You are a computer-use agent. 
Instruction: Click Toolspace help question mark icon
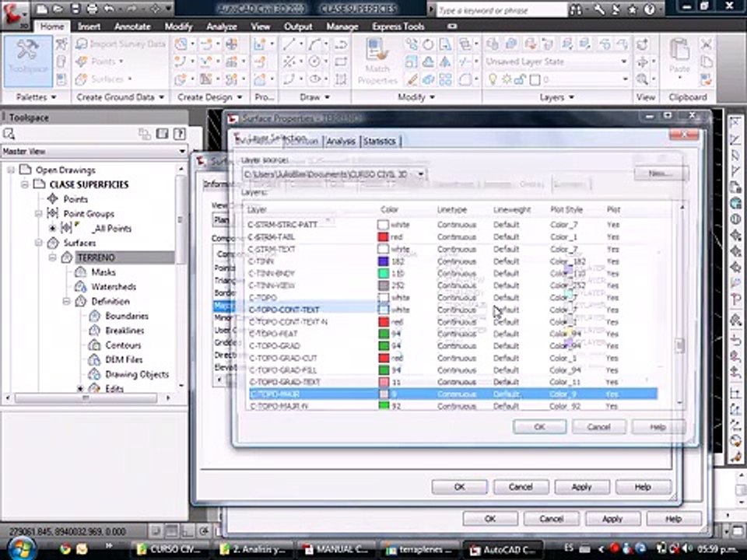tap(179, 134)
